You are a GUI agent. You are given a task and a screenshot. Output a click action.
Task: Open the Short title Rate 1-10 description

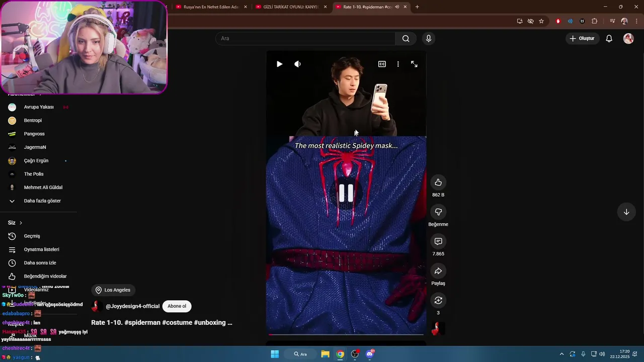pos(162,323)
